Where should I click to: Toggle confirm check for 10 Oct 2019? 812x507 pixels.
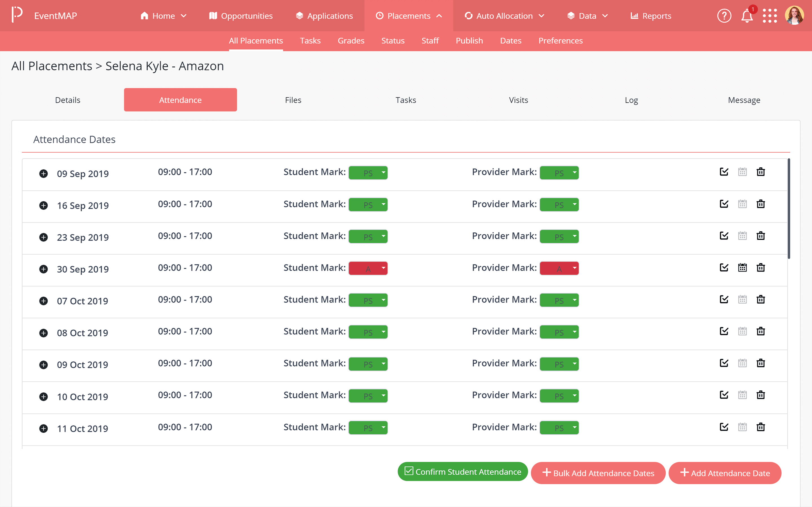coord(724,395)
